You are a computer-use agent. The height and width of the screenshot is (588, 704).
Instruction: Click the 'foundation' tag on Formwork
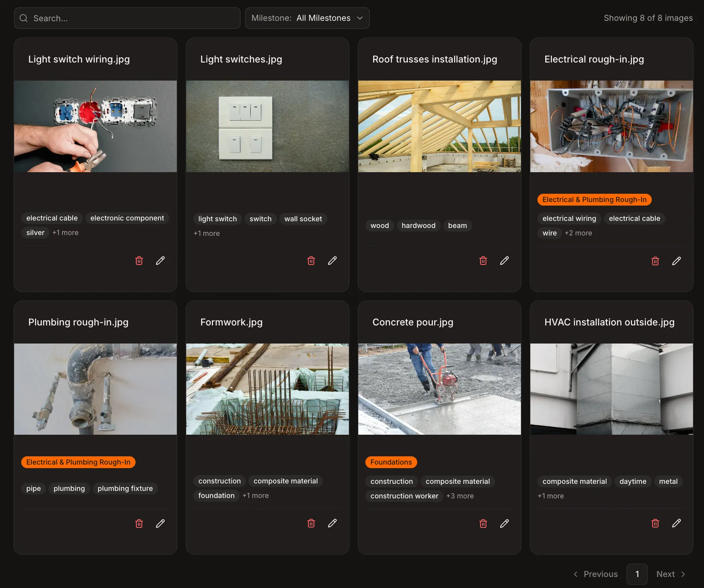(x=216, y=496)
